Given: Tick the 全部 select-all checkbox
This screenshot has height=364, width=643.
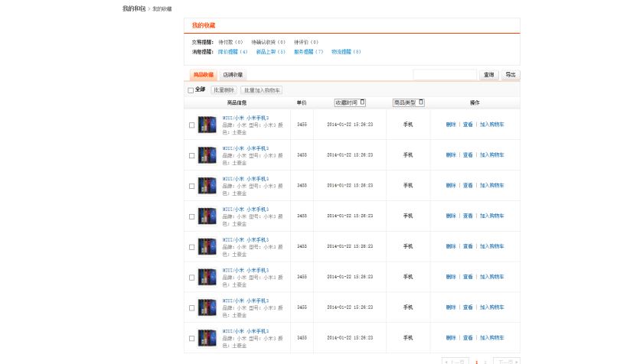Looking at the screenshot, I should tap(191, 90).
